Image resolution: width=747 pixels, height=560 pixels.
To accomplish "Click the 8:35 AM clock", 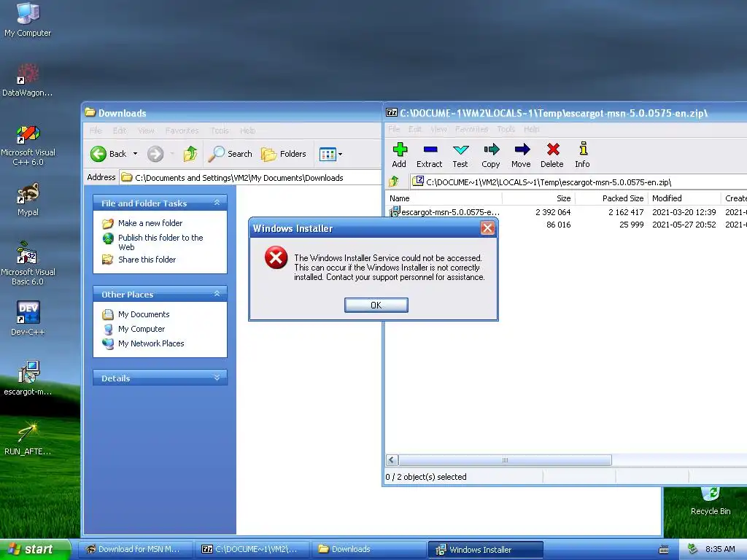I will tap(720, 549).
